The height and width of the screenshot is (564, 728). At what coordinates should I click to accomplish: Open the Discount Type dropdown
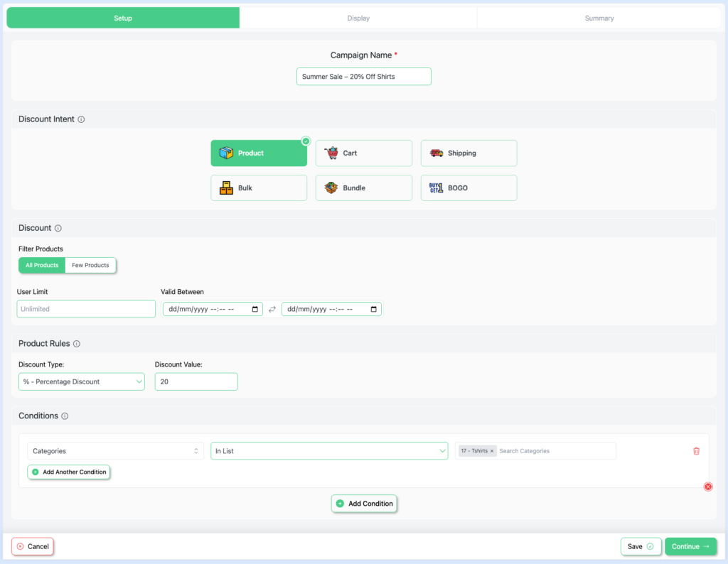coord(81,382)
